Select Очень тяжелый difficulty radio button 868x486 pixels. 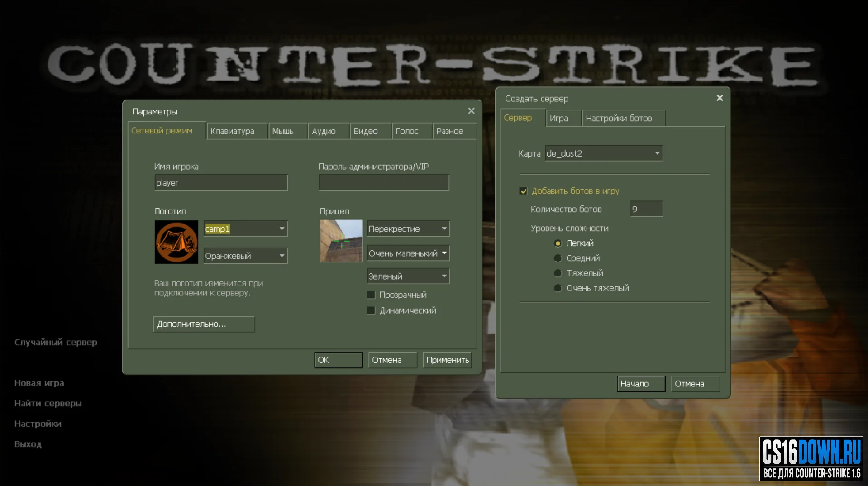point(558,288)
